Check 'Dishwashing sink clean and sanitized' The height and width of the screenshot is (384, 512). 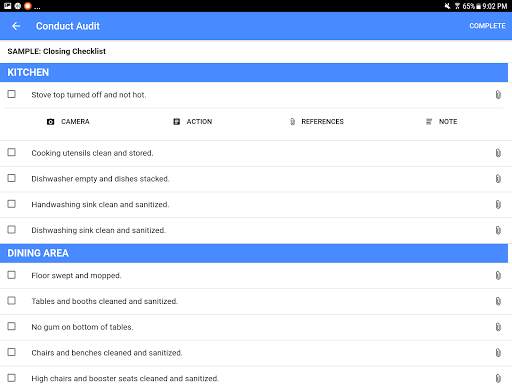click(12, 229)
